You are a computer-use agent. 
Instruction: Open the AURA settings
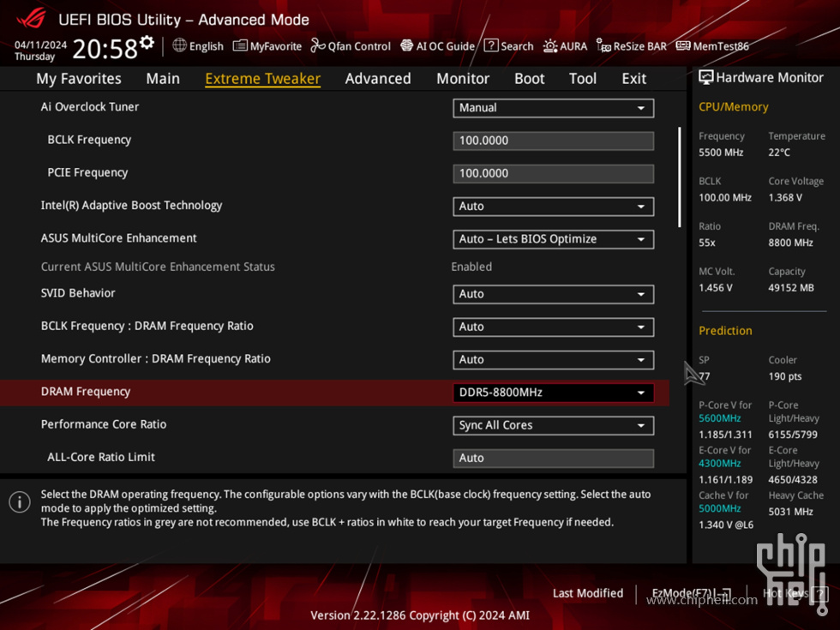565,46
